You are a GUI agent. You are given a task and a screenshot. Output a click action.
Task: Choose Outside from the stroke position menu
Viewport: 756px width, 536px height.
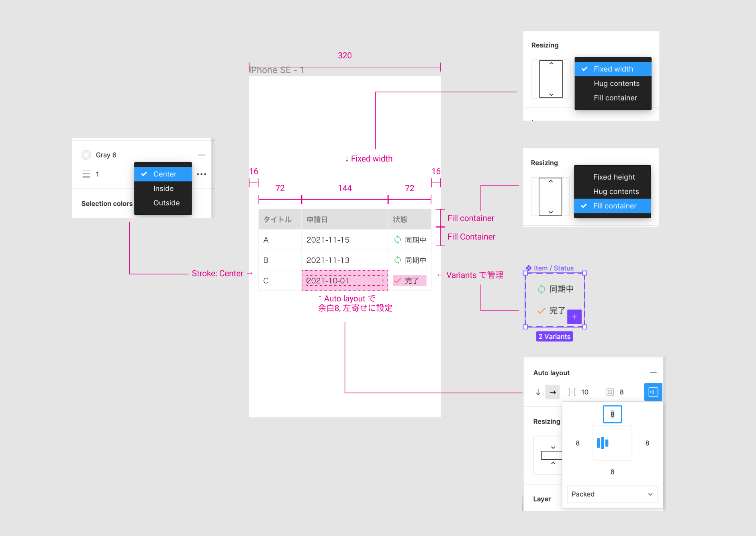[166, 203]
